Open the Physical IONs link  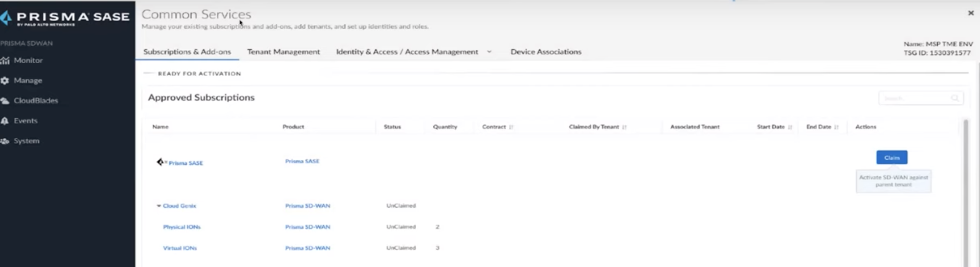(x=182, y=227)
